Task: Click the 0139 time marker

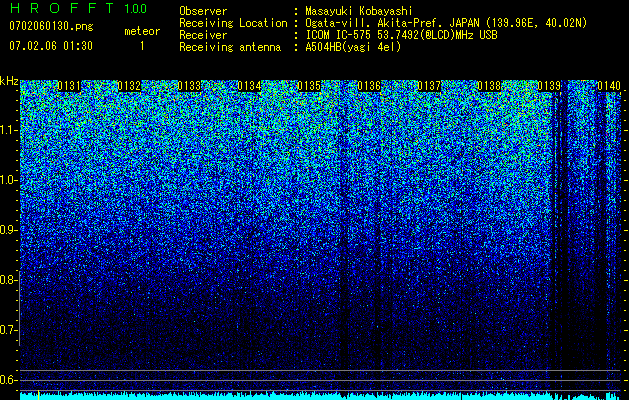Action: coord(549,86)
